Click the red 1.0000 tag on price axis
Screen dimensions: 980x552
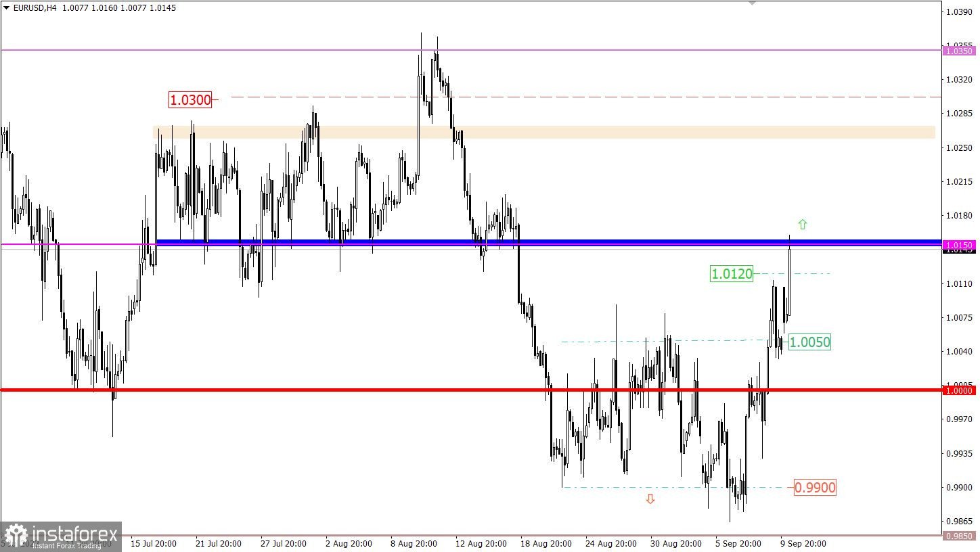coord(960,390)
